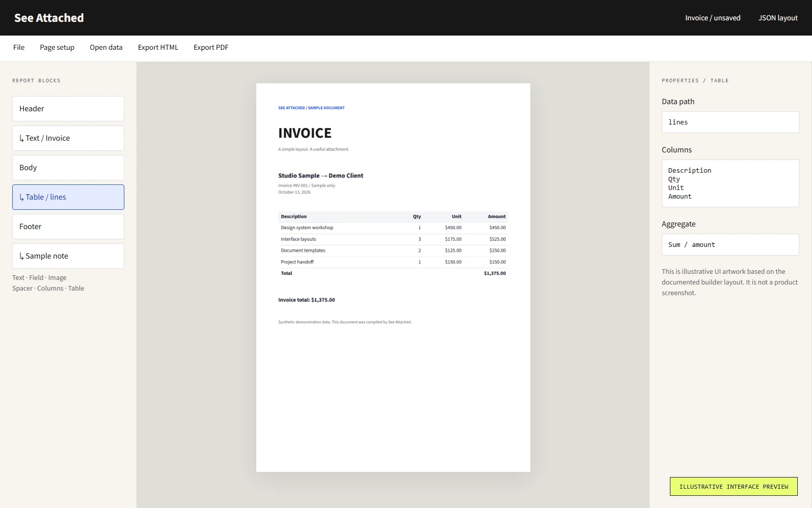Click the Qty column header in table
The height and width of the screenshot is (508, 812).
[417, 216]
